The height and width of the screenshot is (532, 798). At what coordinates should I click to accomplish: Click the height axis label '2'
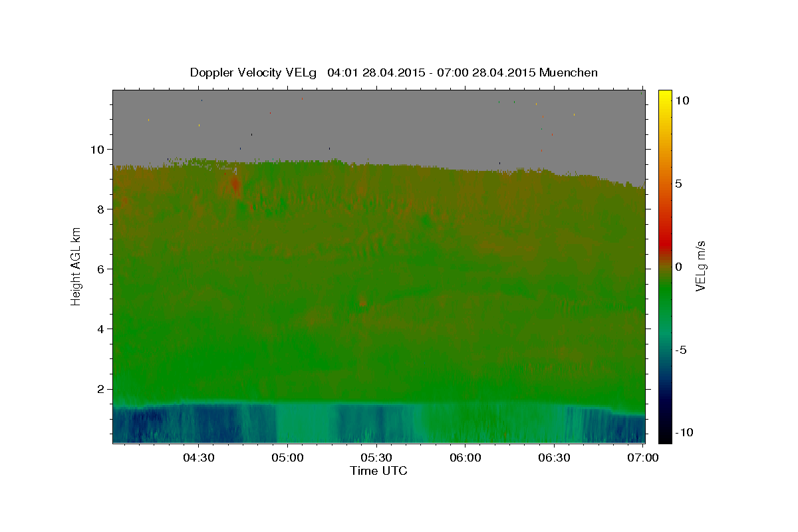[102, 388]
